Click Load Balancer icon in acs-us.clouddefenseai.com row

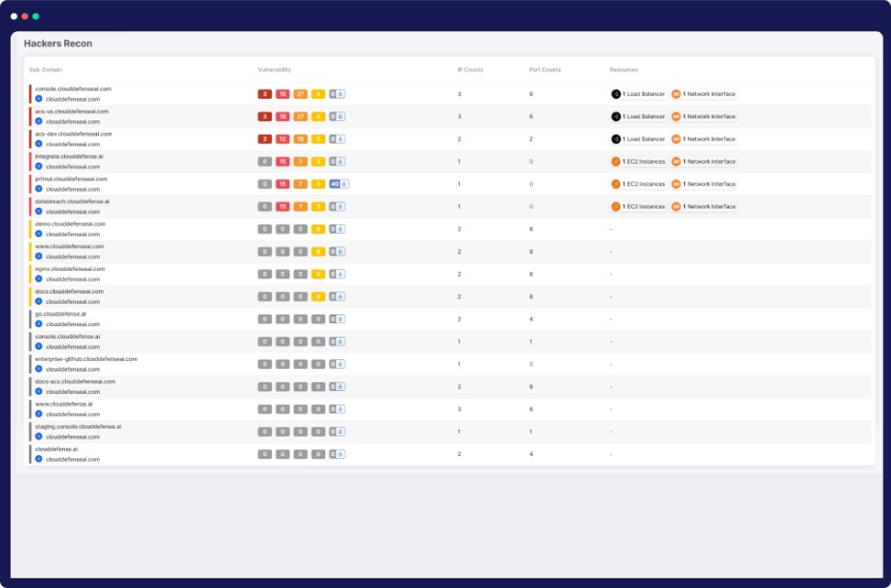pyautogui.click(x=615, y=116)
